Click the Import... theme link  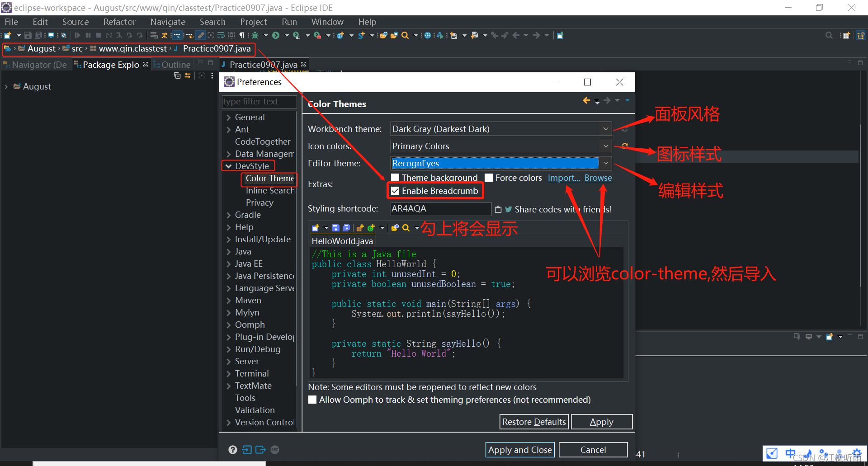564,178
